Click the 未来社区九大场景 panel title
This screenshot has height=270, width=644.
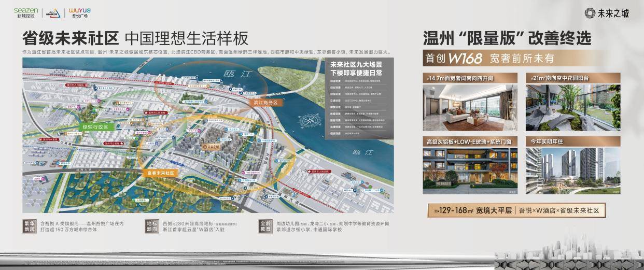pos(356,65)
